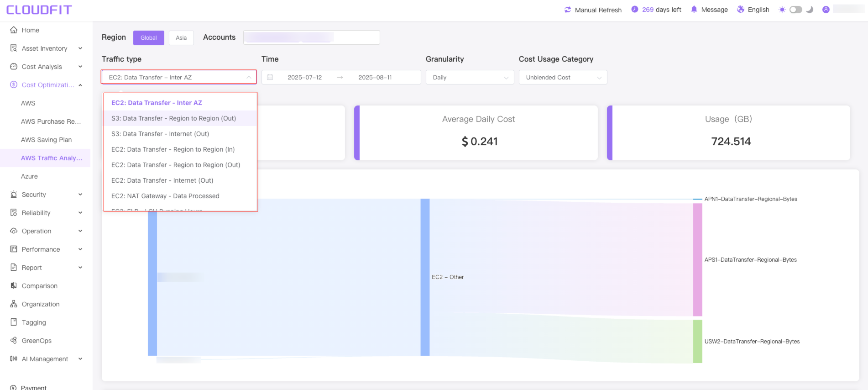Screen dimensions: 868x390
Task: Open AWS Traffic Analy... page
Action: [x=45, y=158]
